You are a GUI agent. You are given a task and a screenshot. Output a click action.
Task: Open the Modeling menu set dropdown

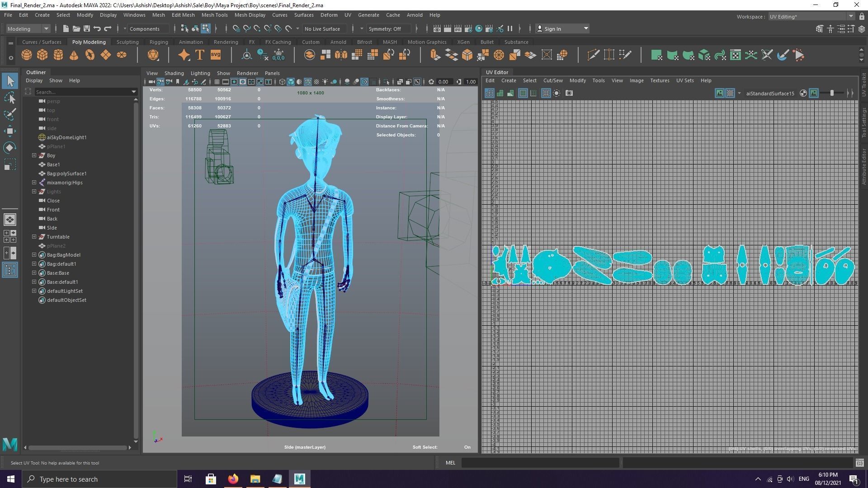(28, 28)
